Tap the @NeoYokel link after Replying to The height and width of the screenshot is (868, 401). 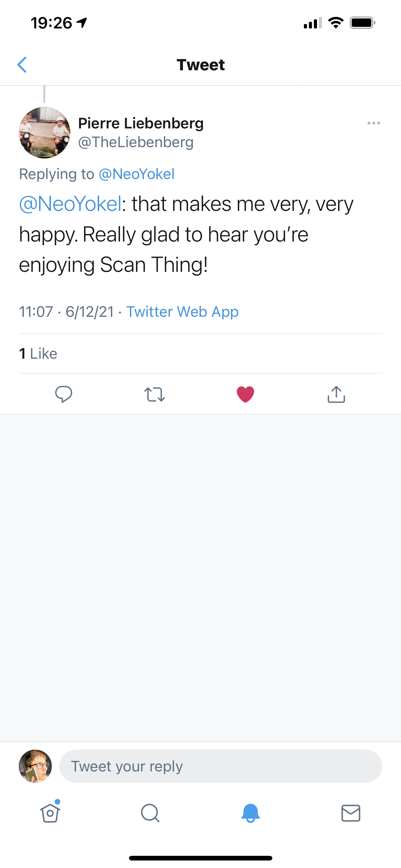click(x=137, y=174)
